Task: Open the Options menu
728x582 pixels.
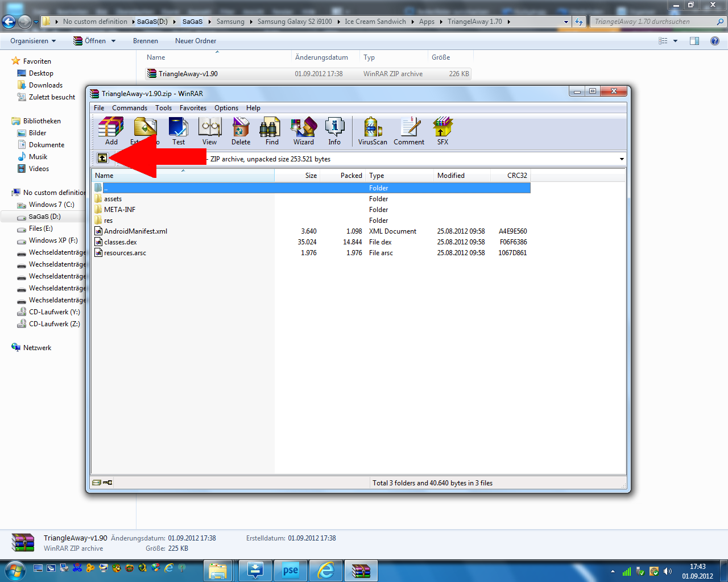Action: click(226, 108)
